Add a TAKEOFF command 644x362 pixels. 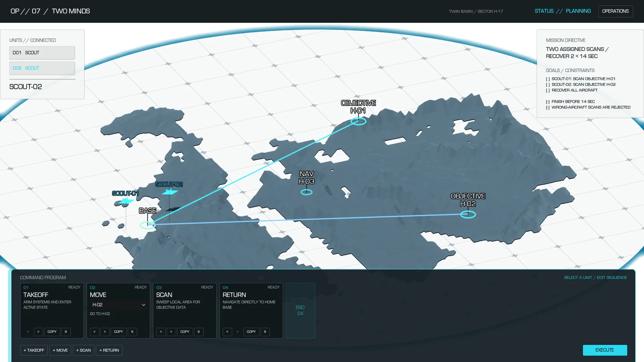[x=34, y=350]
